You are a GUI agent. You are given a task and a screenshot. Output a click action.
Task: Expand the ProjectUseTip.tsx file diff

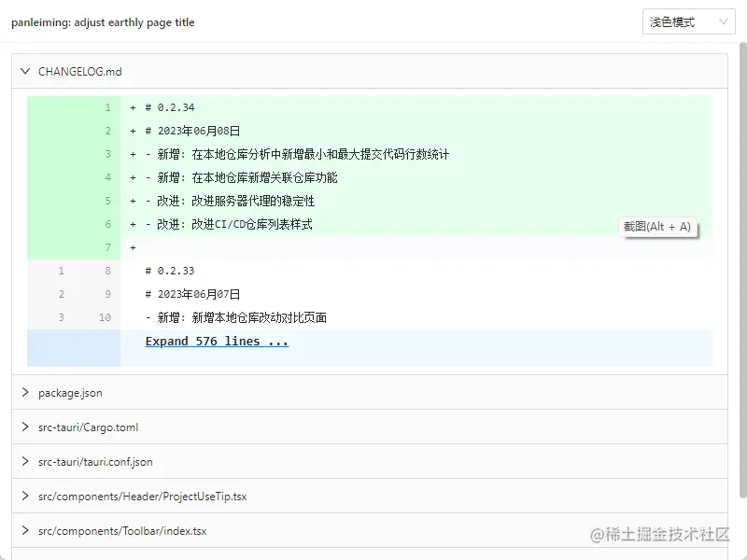(25, 497)
